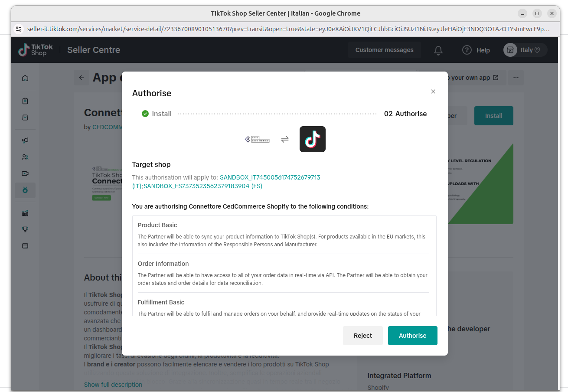Open Customer messages
568x392 pixels.
click(384, 50)
